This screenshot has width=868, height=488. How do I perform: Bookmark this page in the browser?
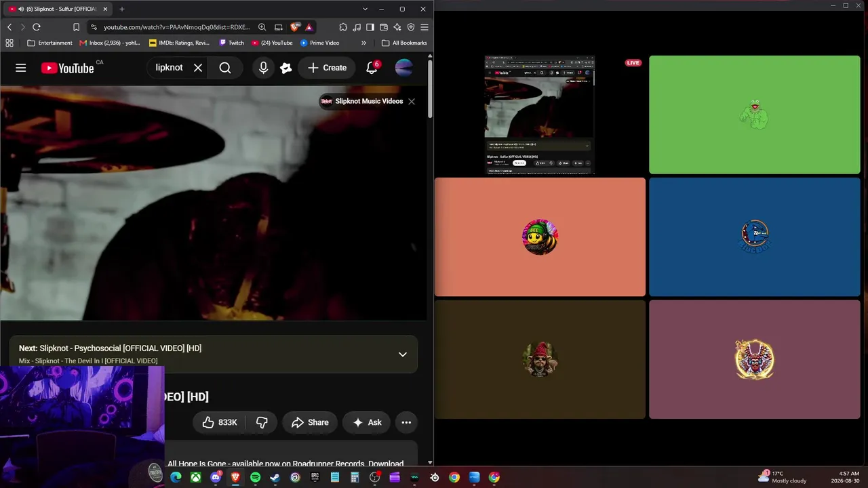point(76,27)
